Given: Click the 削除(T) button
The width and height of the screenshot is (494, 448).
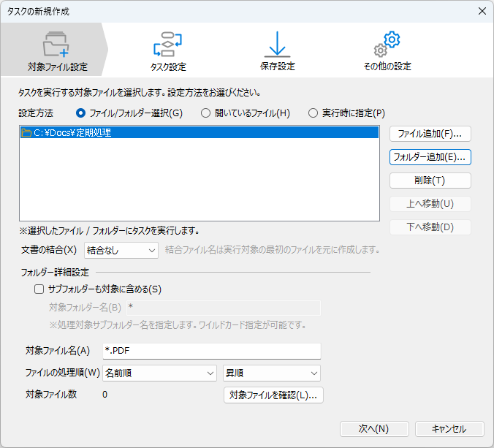Looking at the screenshot, I should coord(430,181).
